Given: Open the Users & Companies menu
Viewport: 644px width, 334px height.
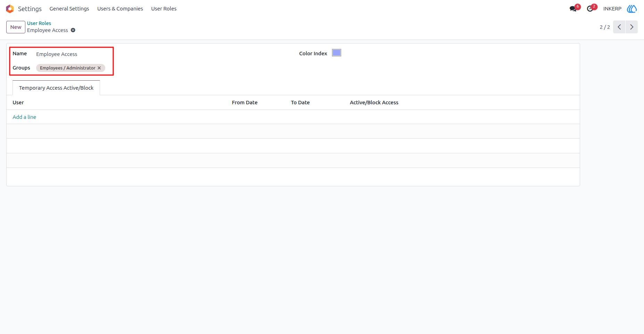Looking at the screenshot, I should coord(120,9).
